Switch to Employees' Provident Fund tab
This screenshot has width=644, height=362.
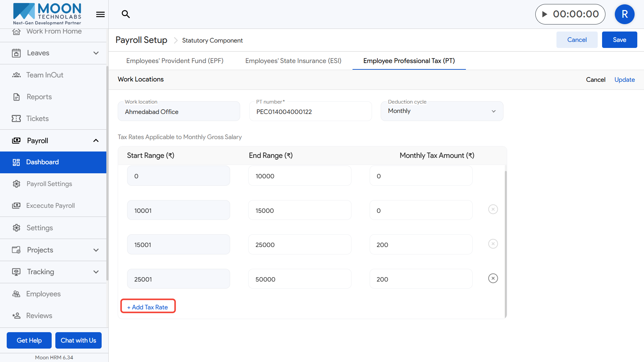click(174, 61)
